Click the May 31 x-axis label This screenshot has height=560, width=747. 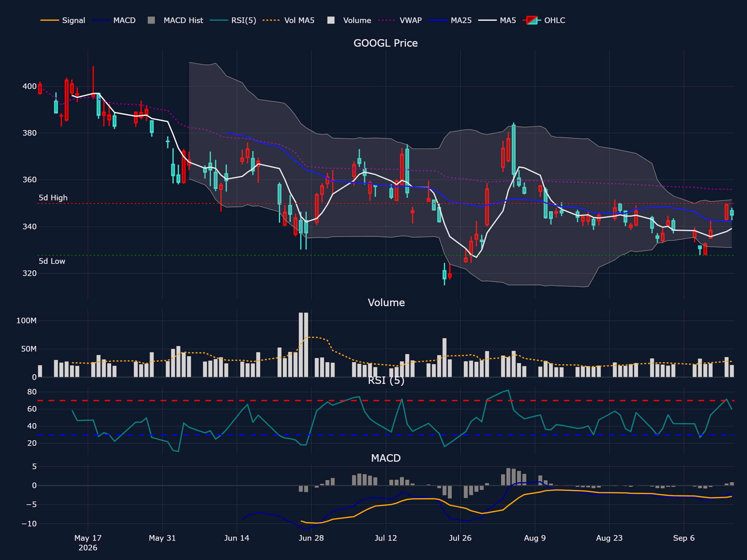pos(162,538)
